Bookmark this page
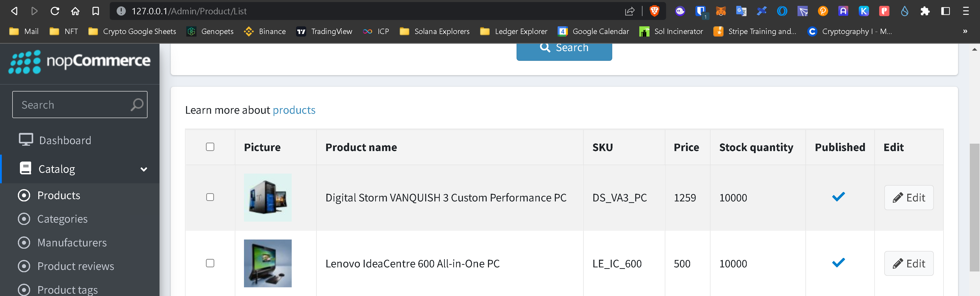Screen dimensions: 980x296 (95, 11)
